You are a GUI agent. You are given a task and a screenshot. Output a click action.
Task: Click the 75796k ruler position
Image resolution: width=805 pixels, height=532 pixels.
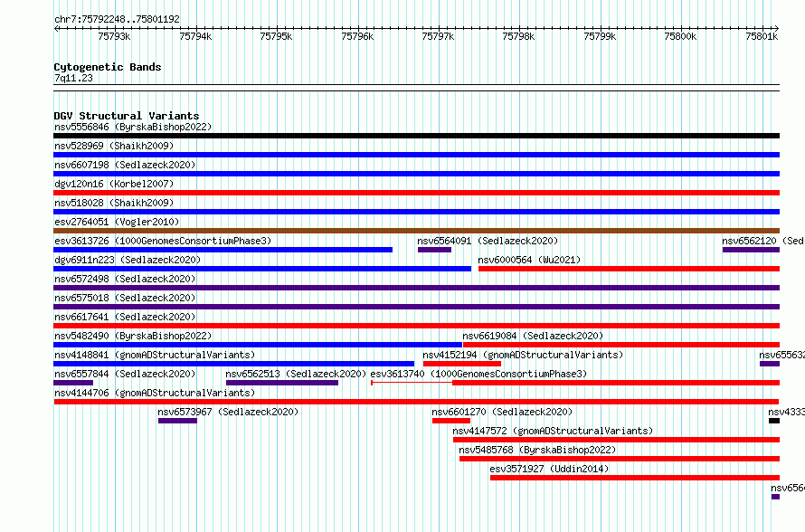coord(357,36)
